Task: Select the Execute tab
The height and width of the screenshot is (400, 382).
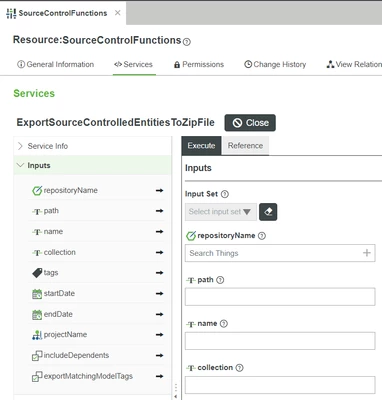Action: coord(201,146)
